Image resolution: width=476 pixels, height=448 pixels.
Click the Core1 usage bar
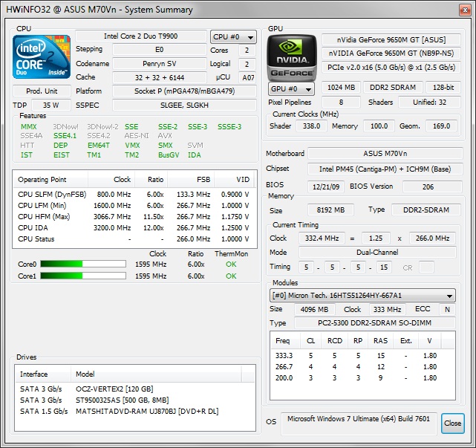(x=71, y=276)
